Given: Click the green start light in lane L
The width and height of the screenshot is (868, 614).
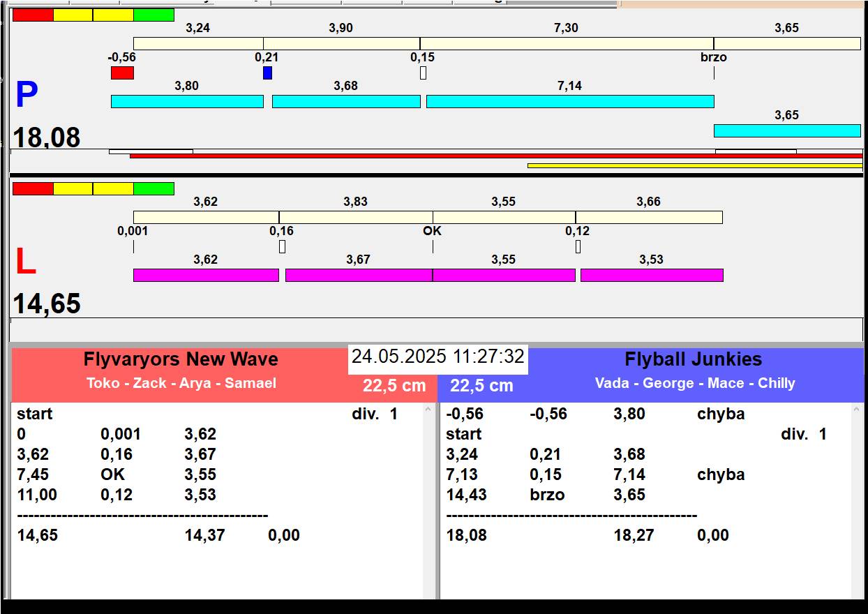Looking at the screenshot, I should coord(154,188).
